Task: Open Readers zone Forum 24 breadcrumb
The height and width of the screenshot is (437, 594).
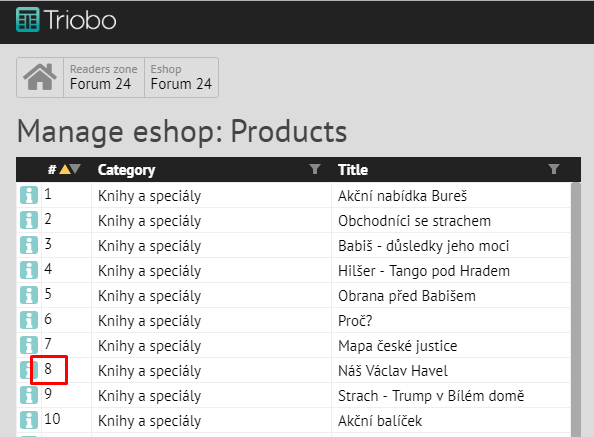Action: (x=104, y=77)
